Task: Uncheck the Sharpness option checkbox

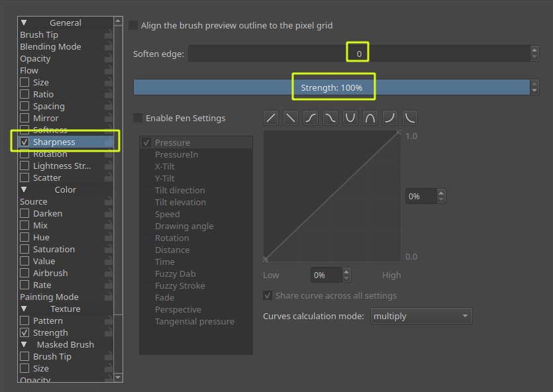Action: point(25,142)
